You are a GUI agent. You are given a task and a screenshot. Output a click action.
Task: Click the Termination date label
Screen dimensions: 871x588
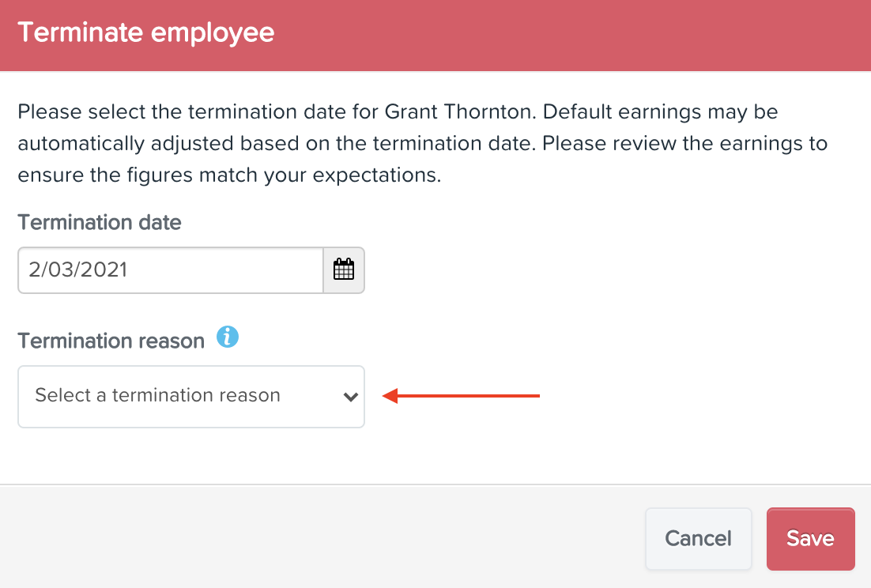point(100,223)
